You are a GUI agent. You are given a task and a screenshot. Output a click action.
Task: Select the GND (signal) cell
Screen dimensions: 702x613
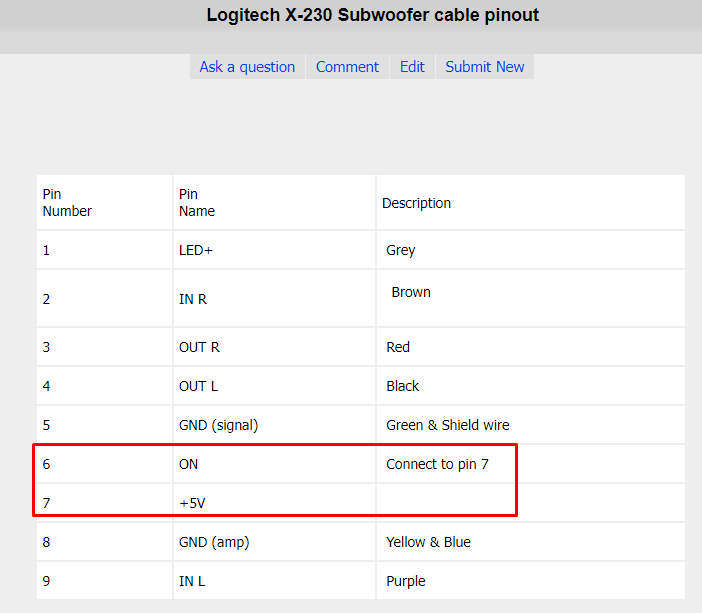pyautogui.click(x=274, y=425)
